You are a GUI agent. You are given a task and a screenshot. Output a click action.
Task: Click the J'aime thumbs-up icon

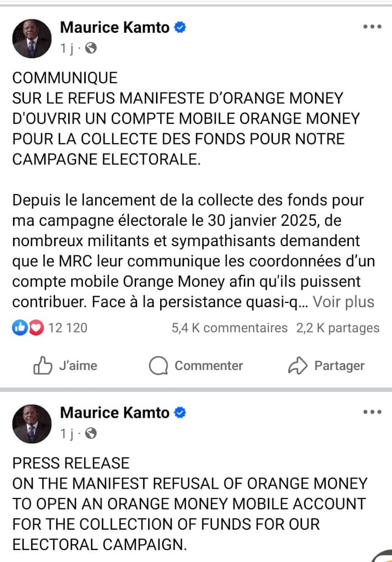(43, 366)
